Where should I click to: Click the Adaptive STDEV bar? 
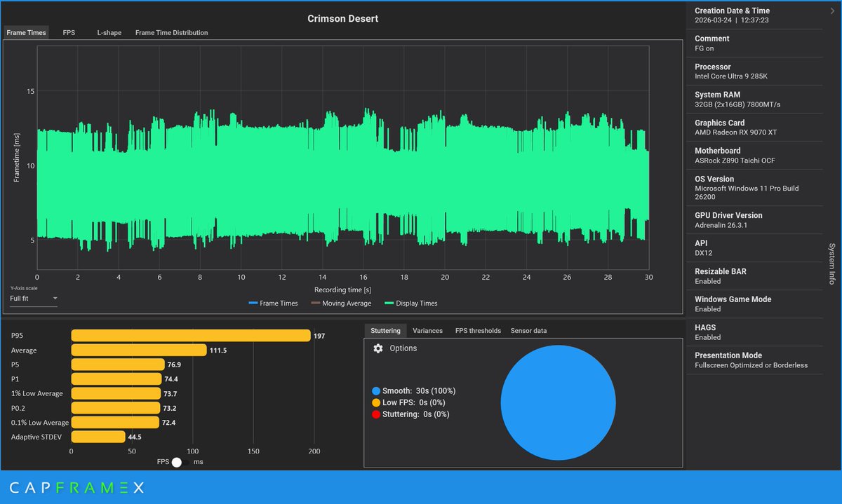click(x=98, y=437)
